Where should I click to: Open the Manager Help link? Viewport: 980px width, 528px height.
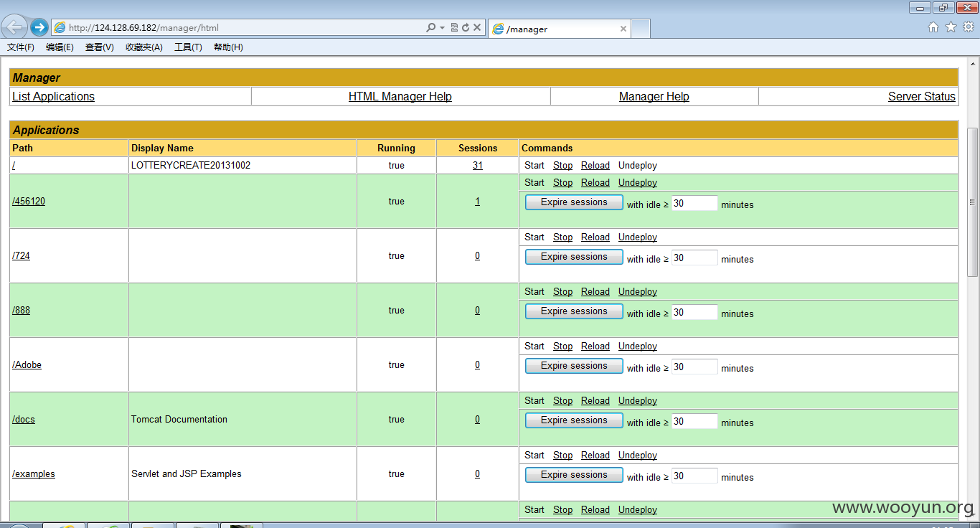click(x=654, y=97)
